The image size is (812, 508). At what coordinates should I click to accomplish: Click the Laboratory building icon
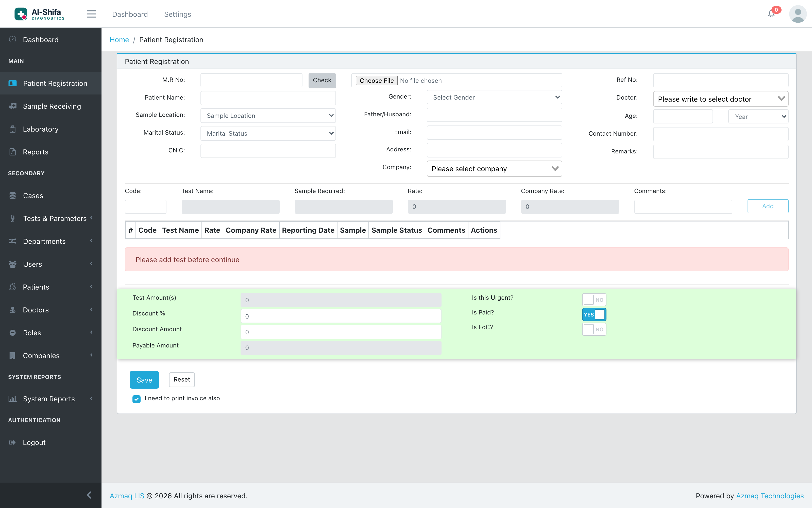13,129
